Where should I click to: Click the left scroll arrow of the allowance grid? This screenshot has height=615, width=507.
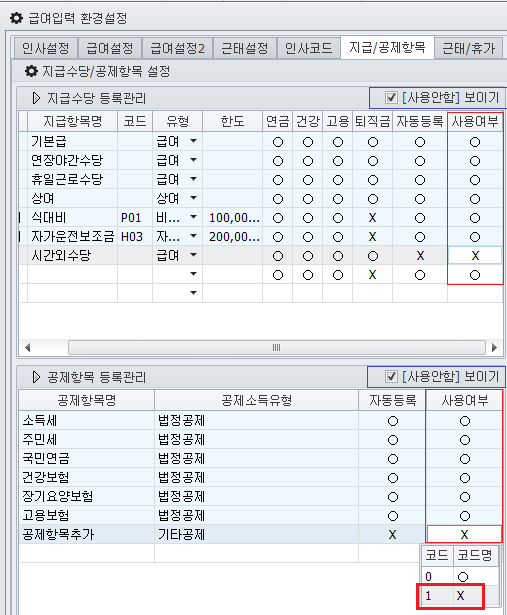click(27, 348)
